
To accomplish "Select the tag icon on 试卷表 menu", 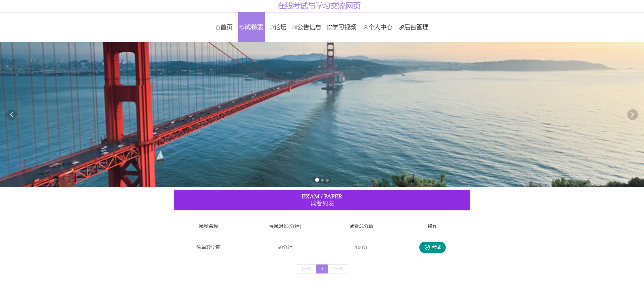I will tap(242, 27).
